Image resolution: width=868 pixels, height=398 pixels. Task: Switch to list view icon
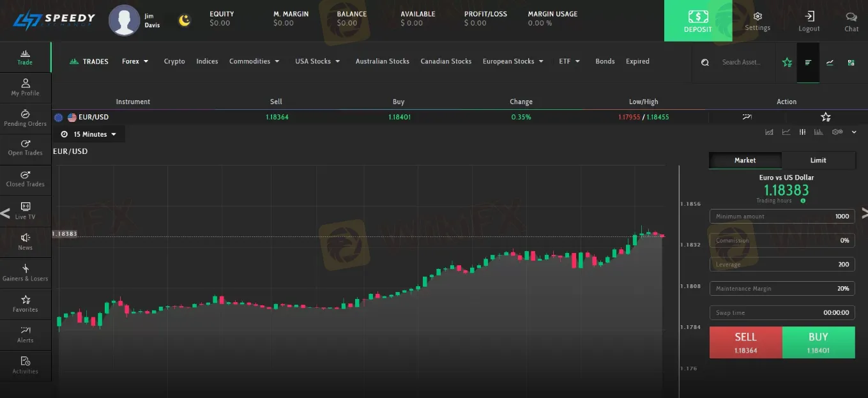tap(808, 62)
